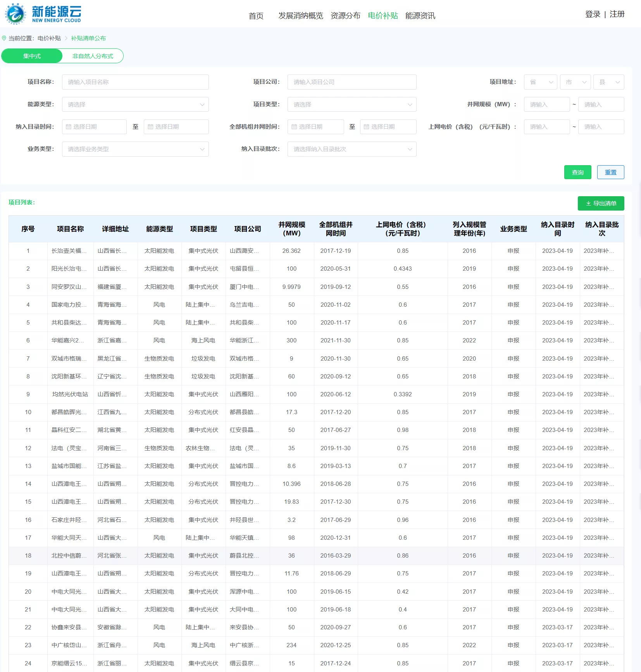Click the New Energy Cloud logo
The width and height of the screenshot is (641, 672).
click(x=43, y=14)
